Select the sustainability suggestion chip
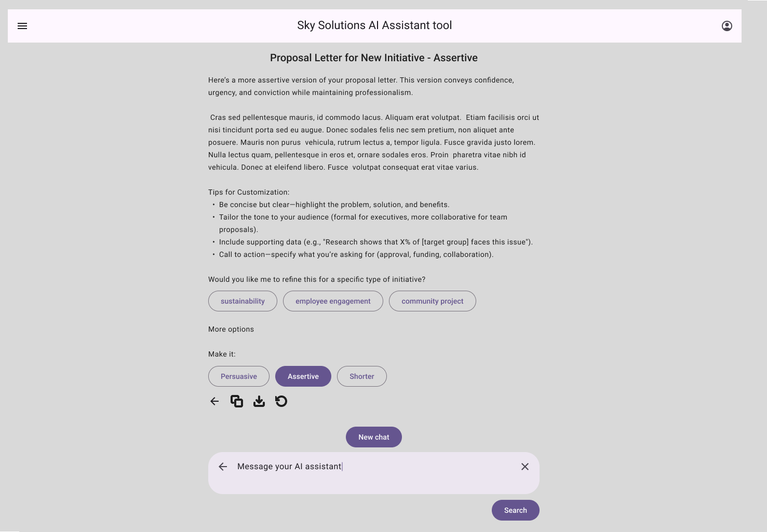This screenshot has width=767, height=532. 243,301
